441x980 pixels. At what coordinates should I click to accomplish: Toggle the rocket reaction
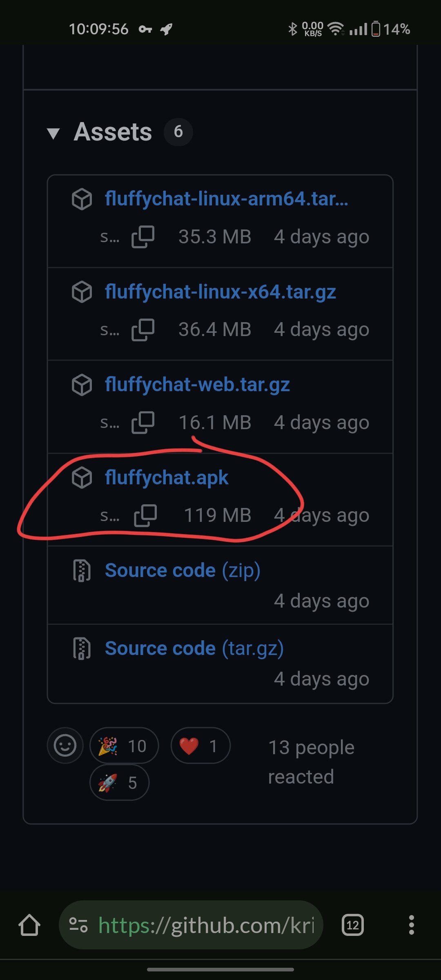coord(119,783)
